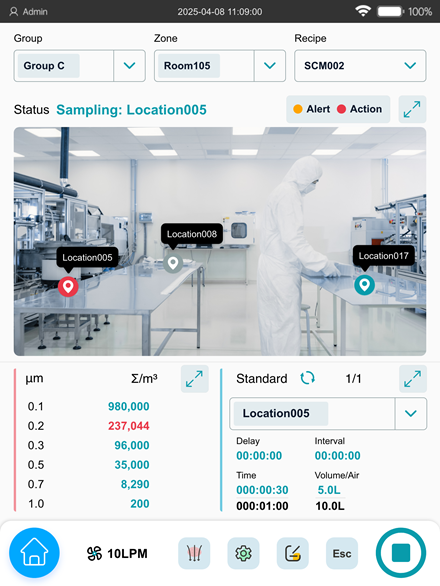Click the Location005 map label
This screenshot has width=440, height=586.
tap(87, 257)
